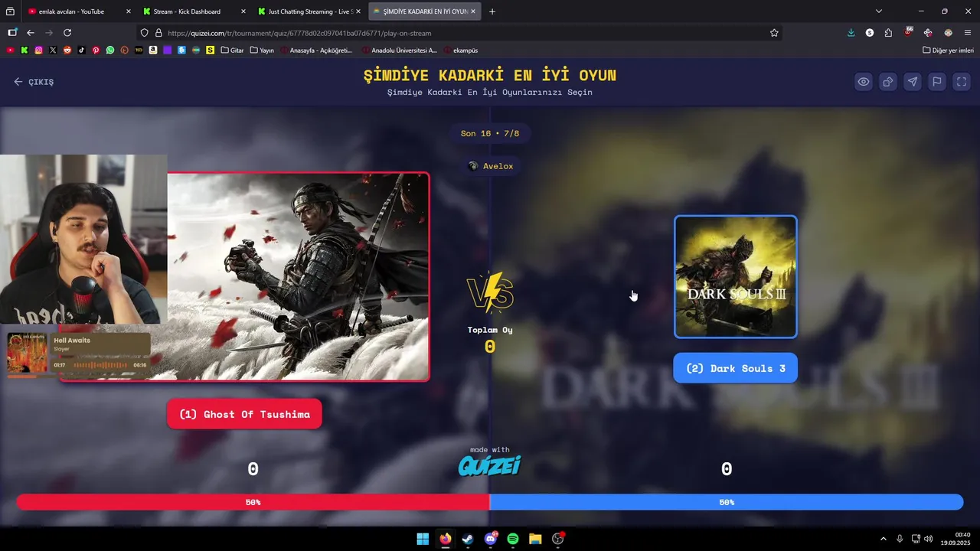Open the X (Twitter) bookmark icon
The image size is (980, 551).
[53, 51]
